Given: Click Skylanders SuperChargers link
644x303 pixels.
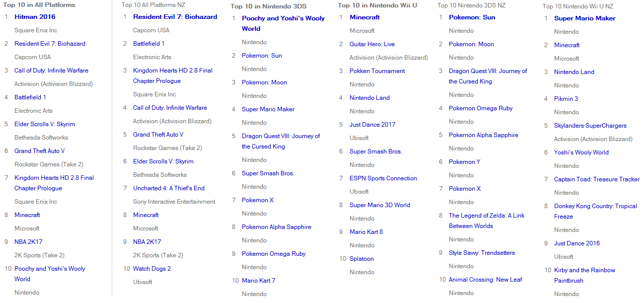Looking at the screenshot, I should click(x=590, y=126).
